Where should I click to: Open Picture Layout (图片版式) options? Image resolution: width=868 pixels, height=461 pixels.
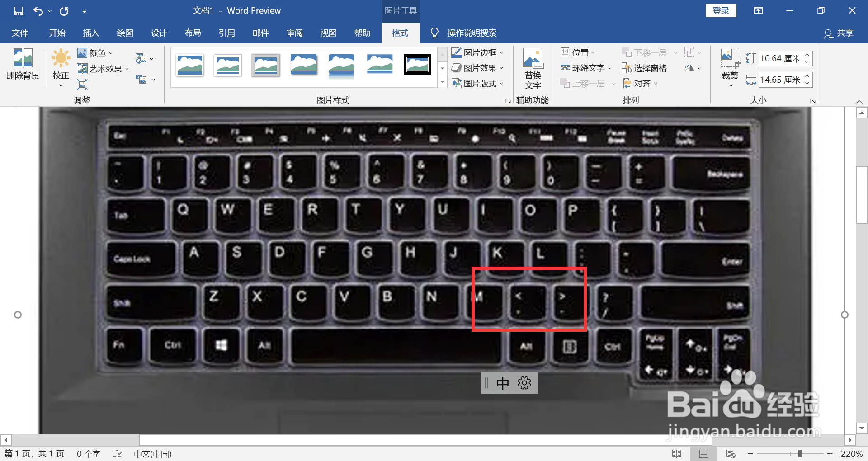pos(477,83)
